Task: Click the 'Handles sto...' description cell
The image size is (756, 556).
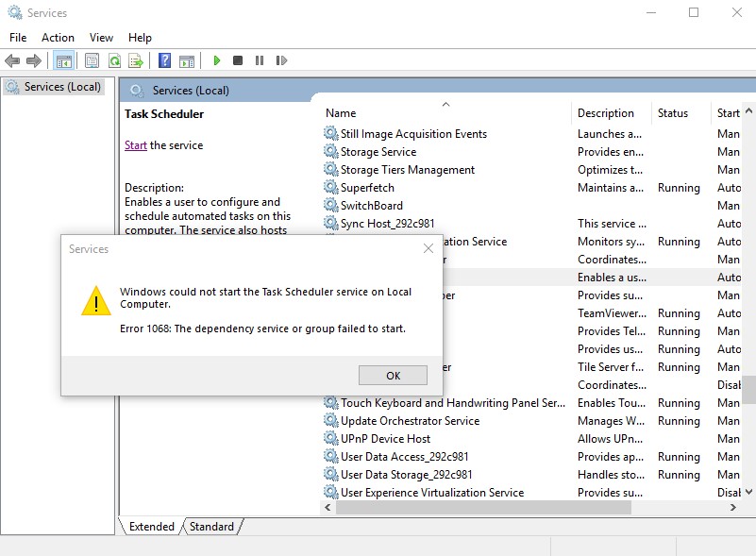Action: point(611,475)
